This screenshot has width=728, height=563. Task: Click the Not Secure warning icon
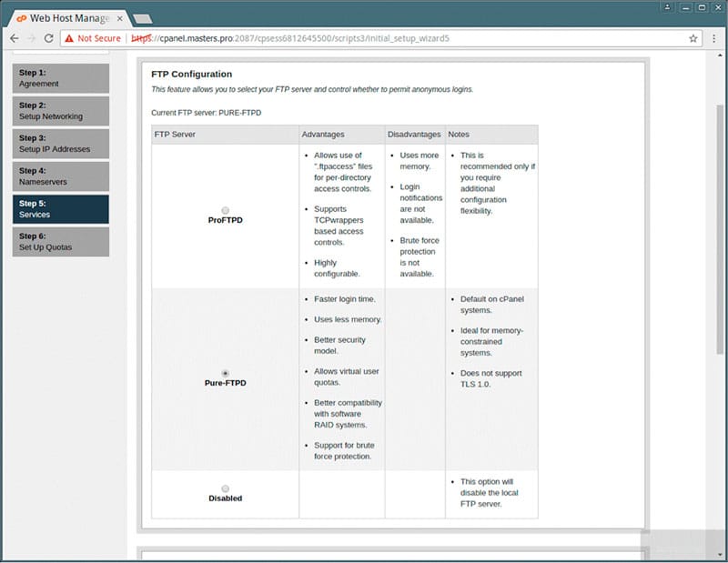click(x=69, y=38)
